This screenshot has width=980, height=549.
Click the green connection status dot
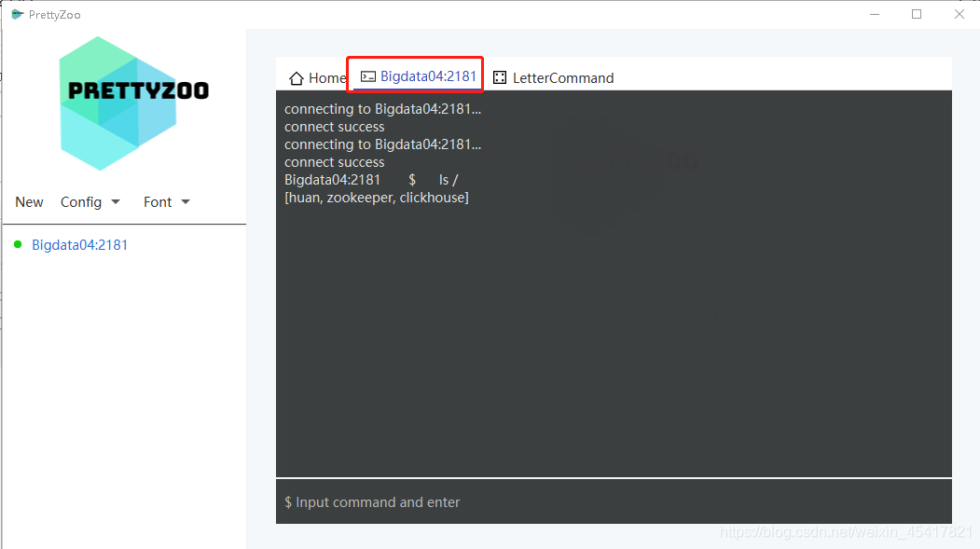(18, 244)
